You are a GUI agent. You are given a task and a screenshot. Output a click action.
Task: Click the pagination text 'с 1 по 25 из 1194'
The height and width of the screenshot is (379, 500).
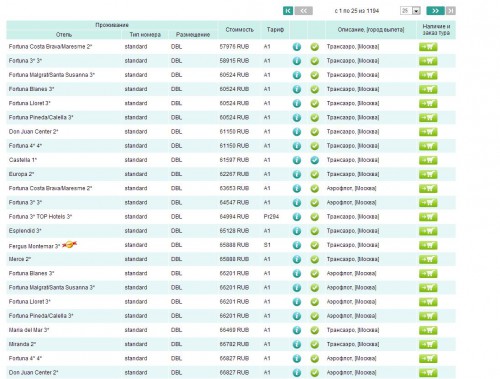[357, 11]
